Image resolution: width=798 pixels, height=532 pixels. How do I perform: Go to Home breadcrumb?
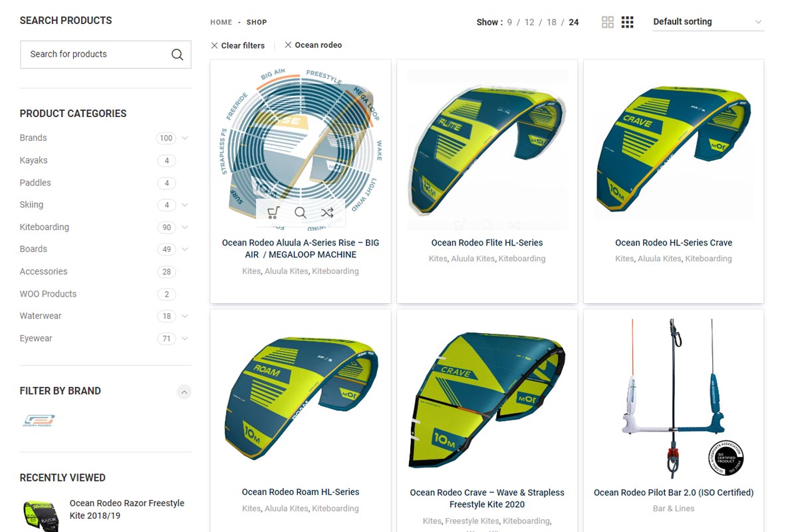point(221,22)
